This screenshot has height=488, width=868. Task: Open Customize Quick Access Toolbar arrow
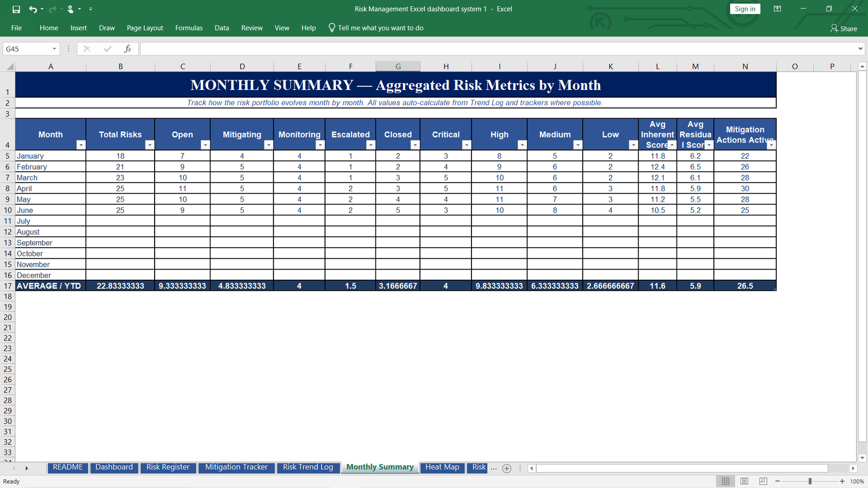(91, 9)
